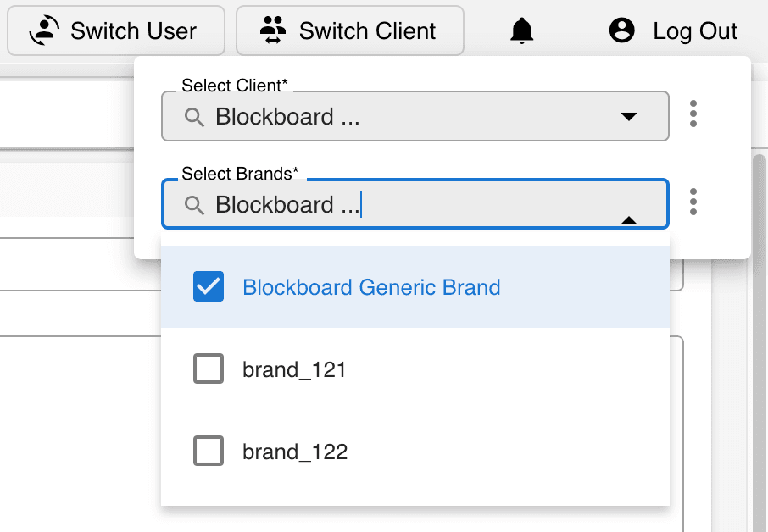
Task: Collapse the Select Brands dropdown with the up arrow
Action: (629, 220)
